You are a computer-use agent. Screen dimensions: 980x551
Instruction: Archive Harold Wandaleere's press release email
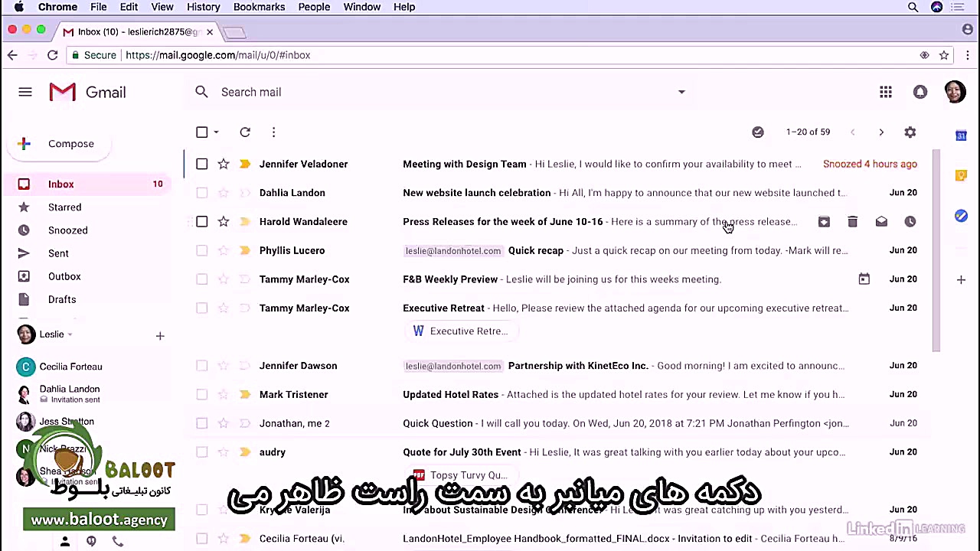point(824,221)
